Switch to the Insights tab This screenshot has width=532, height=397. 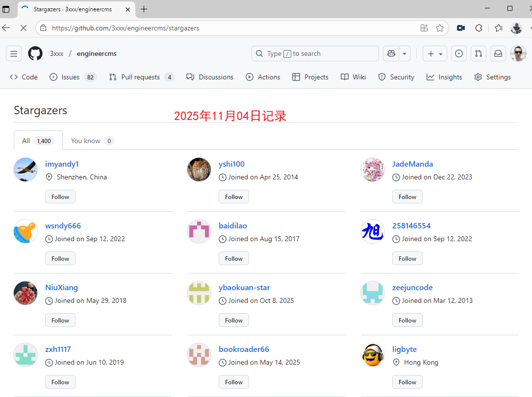click(x=444, y=77)
